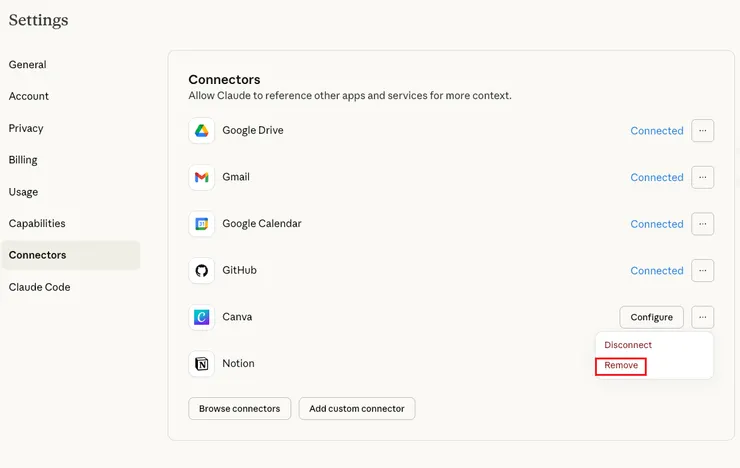Image resolution: width=740 pixels, height=468 pixels.
Task: Click the Connected status for Gmail
Action: click(x=656, y=177)
